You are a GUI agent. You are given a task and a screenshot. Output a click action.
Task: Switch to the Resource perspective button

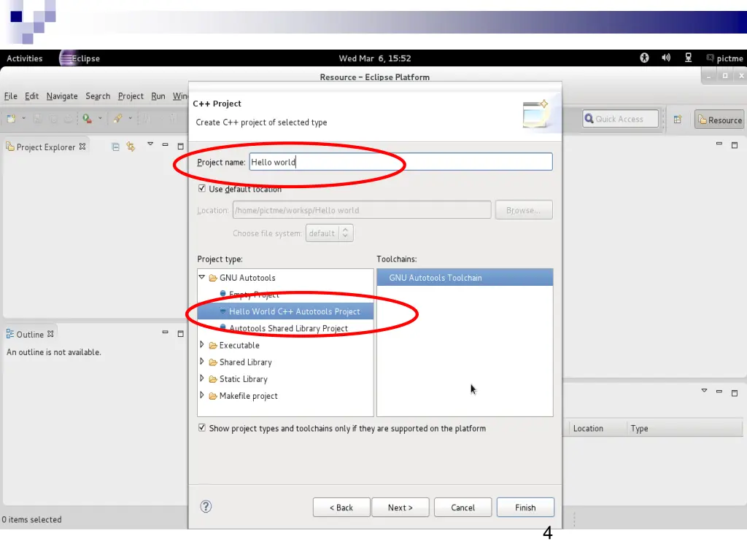click(719, 120)
